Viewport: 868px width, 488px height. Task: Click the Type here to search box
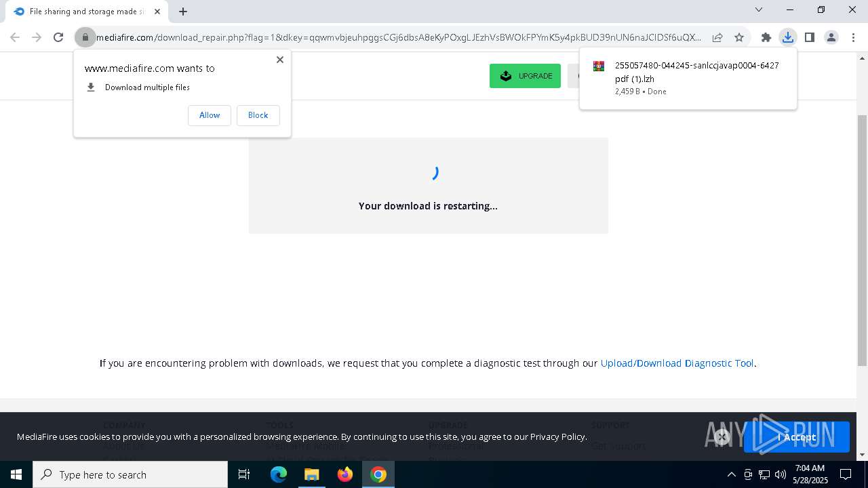pos(130,474)
